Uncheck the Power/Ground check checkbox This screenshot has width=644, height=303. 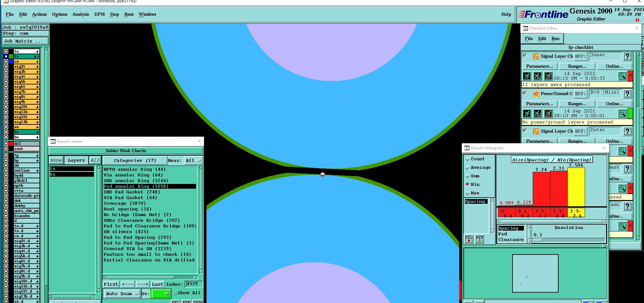525,93
